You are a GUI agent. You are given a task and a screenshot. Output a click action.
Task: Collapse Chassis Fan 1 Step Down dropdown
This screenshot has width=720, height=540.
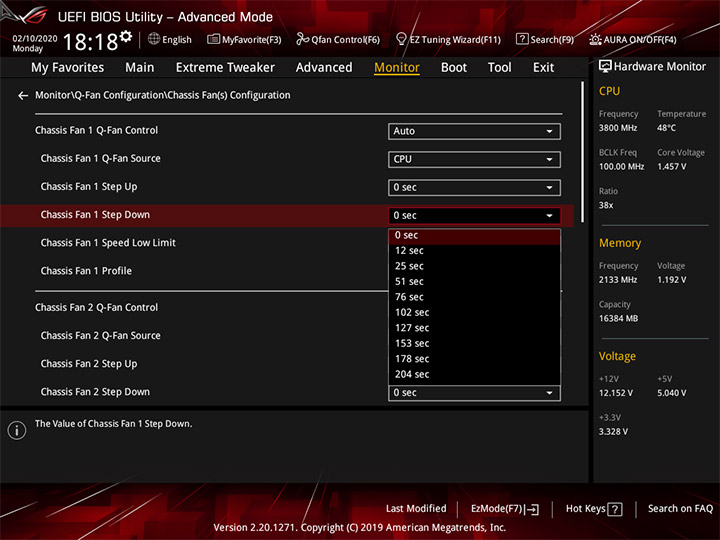(x=474, y=215)
